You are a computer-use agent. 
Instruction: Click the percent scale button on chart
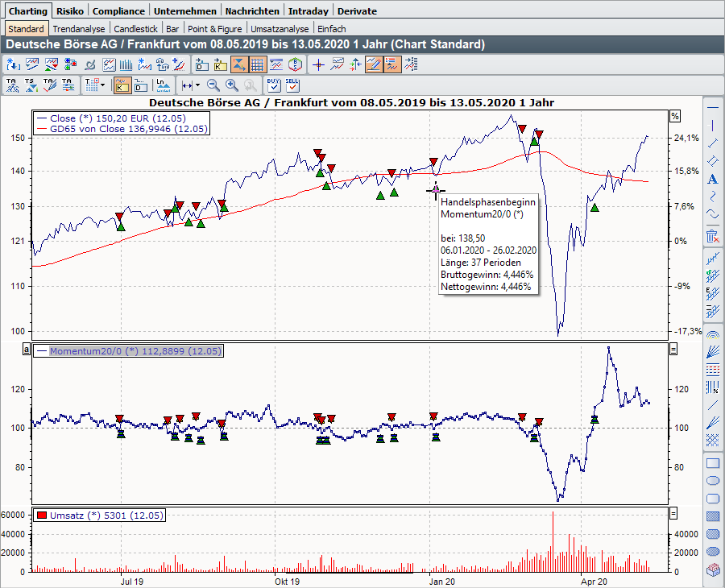point(675,116)
